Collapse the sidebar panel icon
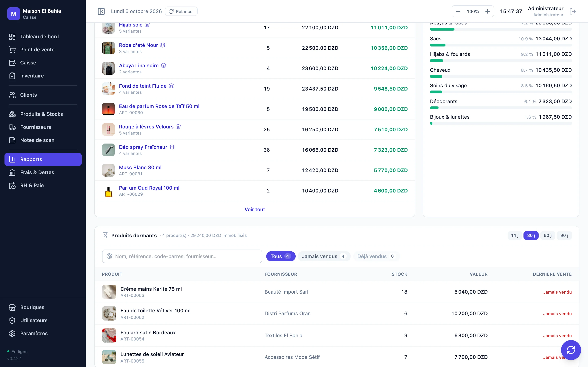Screen dimensions: 588x367 (101, 11)
